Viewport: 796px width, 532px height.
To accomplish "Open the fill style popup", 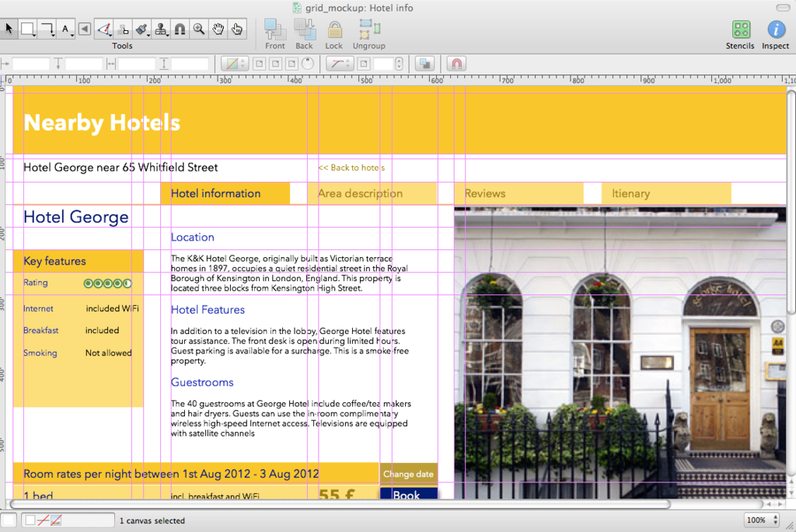I will pos(235,64).
